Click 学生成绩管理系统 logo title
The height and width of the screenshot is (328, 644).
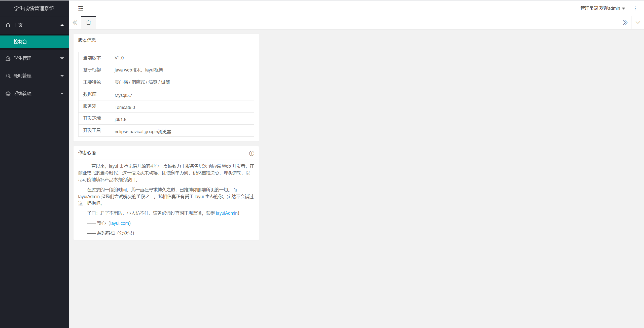tap(34, 9)
